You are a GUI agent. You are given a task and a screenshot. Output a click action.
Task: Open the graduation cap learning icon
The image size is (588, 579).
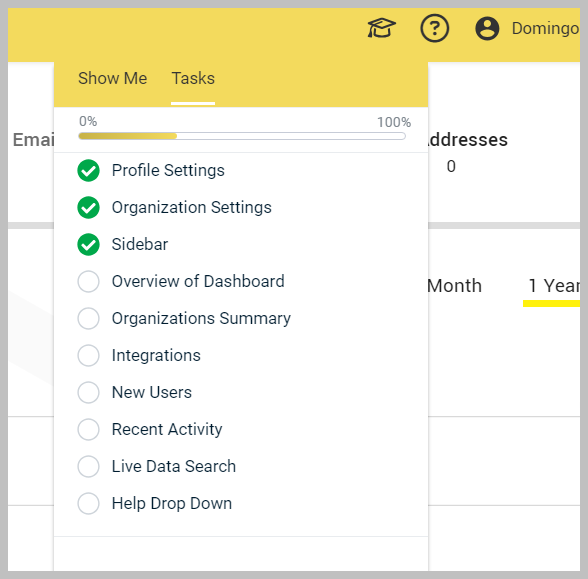click(x=381, y=28)
